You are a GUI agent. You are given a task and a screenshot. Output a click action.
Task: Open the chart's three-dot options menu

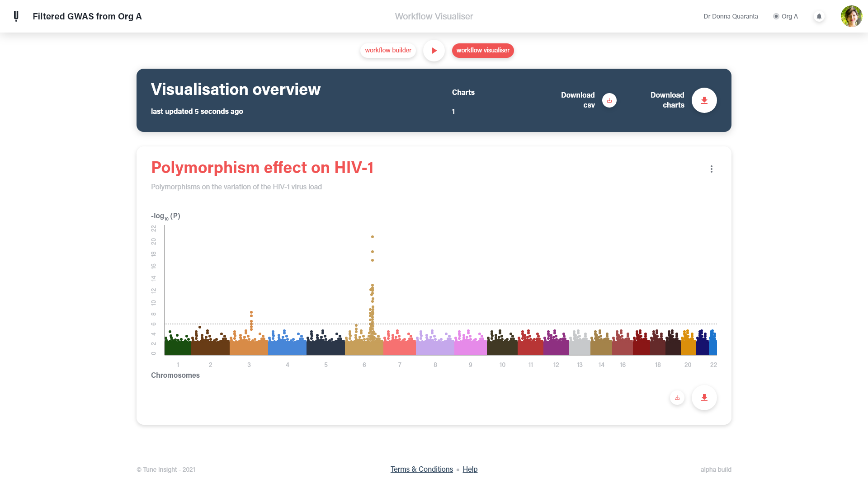point(711,169)
